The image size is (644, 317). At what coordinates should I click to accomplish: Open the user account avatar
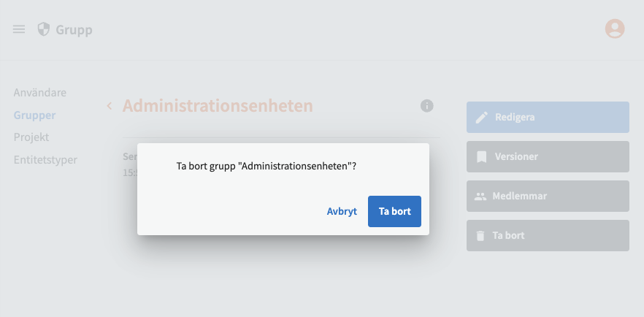615,29
